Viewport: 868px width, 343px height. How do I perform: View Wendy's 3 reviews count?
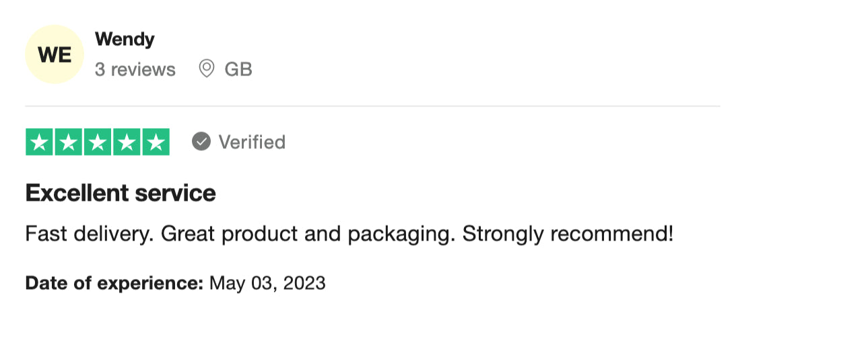(135, 69)
